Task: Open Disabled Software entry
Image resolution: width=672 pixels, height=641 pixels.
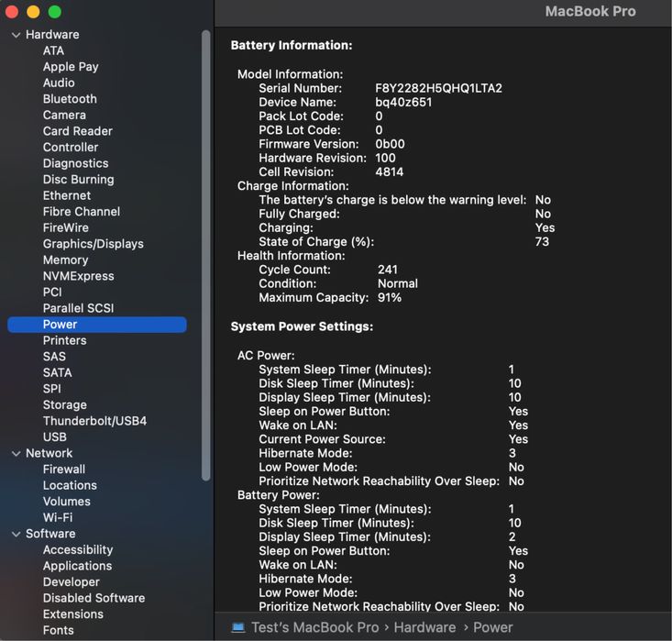Action: coord(94,598)
